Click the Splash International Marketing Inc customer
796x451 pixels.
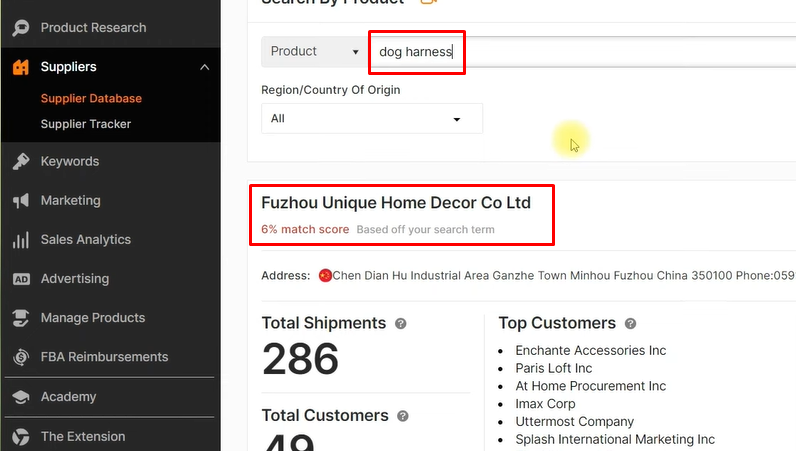pos(615,439)
